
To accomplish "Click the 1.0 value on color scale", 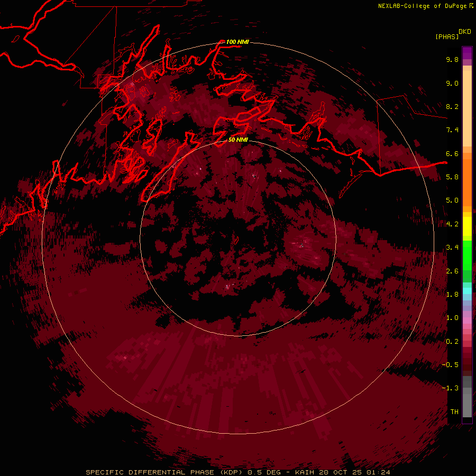I will coord(452,318).
